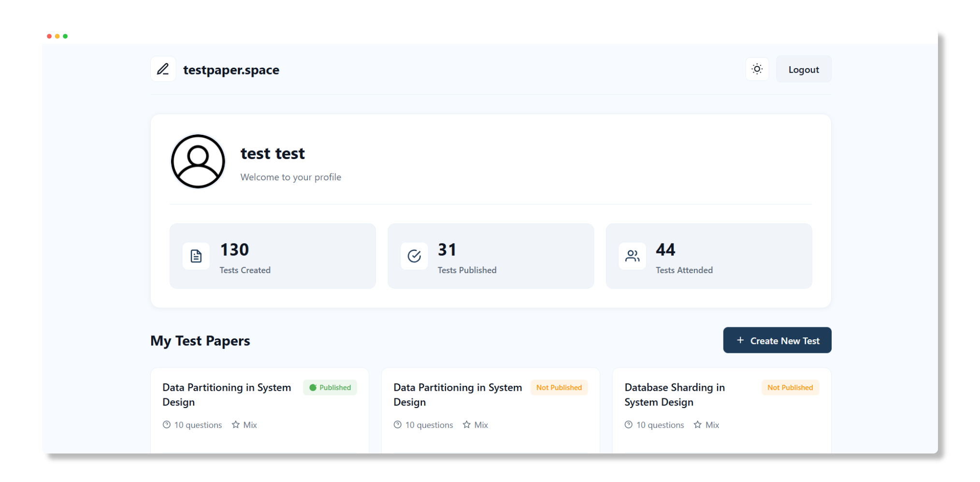Click the clock icon on Database Sharding card

click(628, 424)
